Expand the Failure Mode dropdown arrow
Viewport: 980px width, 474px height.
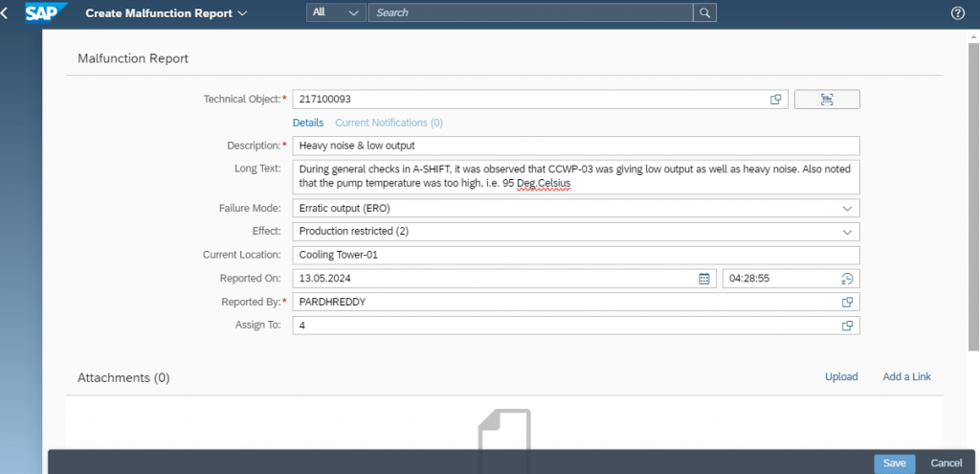(x=847, y=208)
